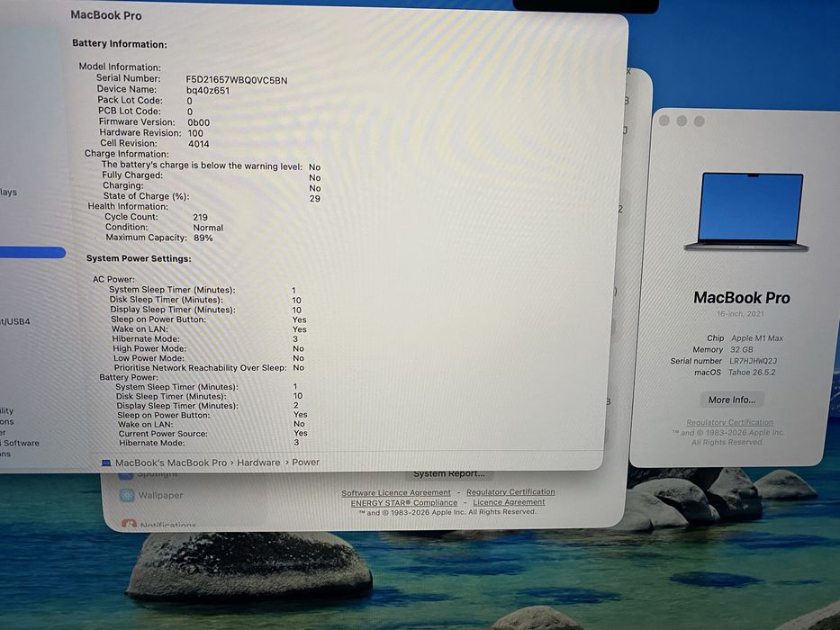Click Mac serial number LR7HJHWQ2J
The image size is (840, 630).
(x=754, y=361)
